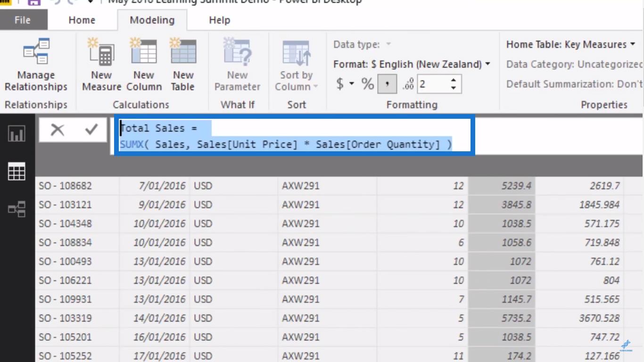This screenshot has width=644, height=362.
Task: Create a New Measure
Action: [x=101, y=65]
